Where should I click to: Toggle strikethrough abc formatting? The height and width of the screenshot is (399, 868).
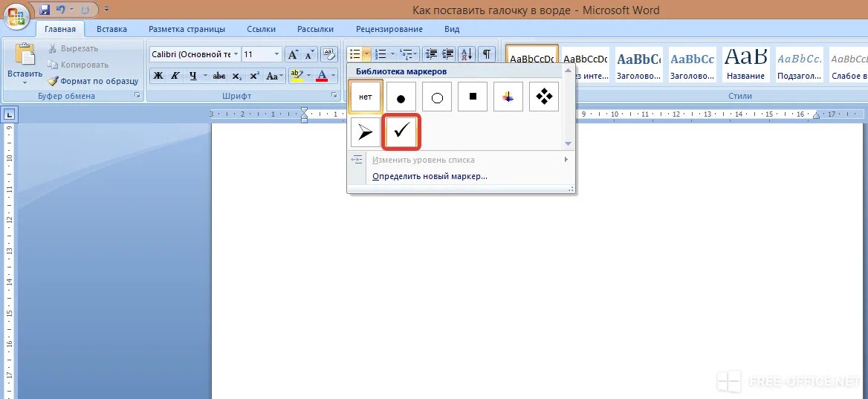click(x=219, y=76)
